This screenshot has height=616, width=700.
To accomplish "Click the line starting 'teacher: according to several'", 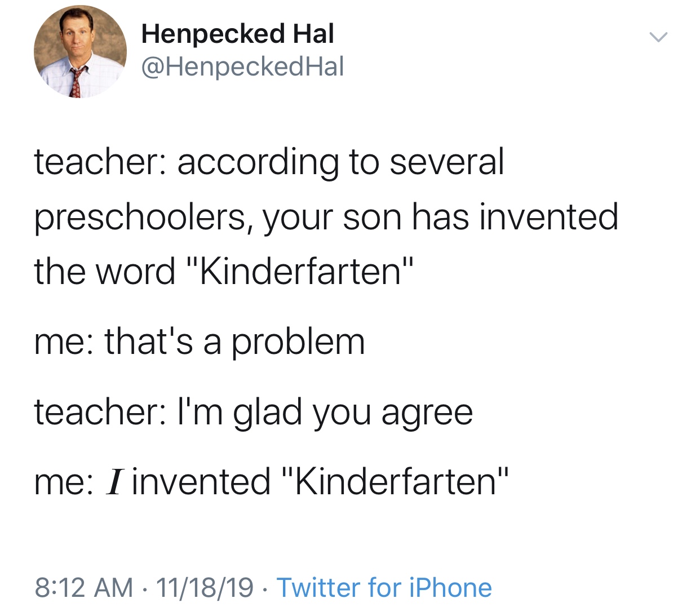I will [x=269, y=162].
